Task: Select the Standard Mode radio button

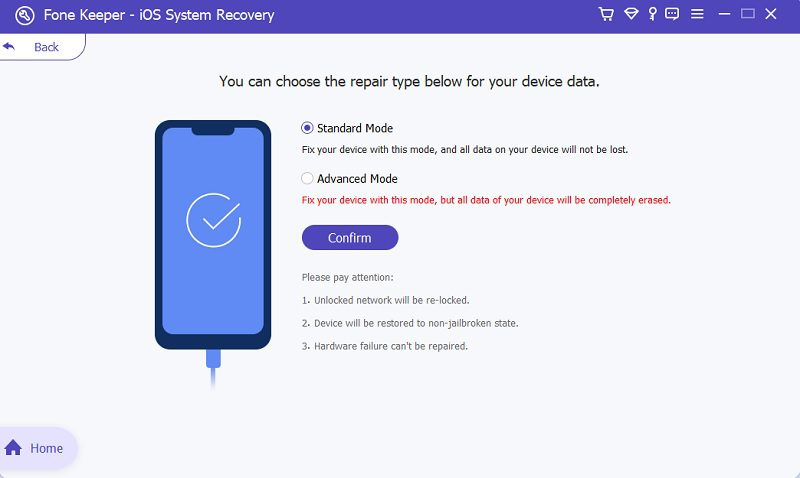Action: 308,128
